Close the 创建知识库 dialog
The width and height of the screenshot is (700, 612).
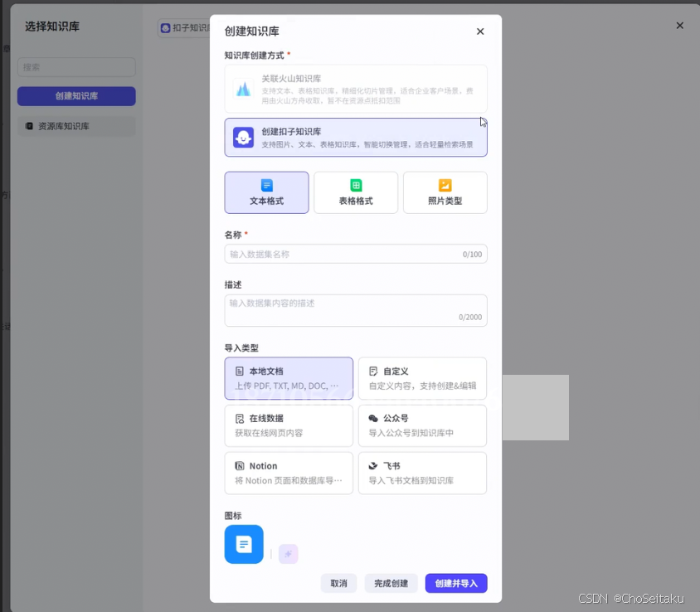coord(480,32)
